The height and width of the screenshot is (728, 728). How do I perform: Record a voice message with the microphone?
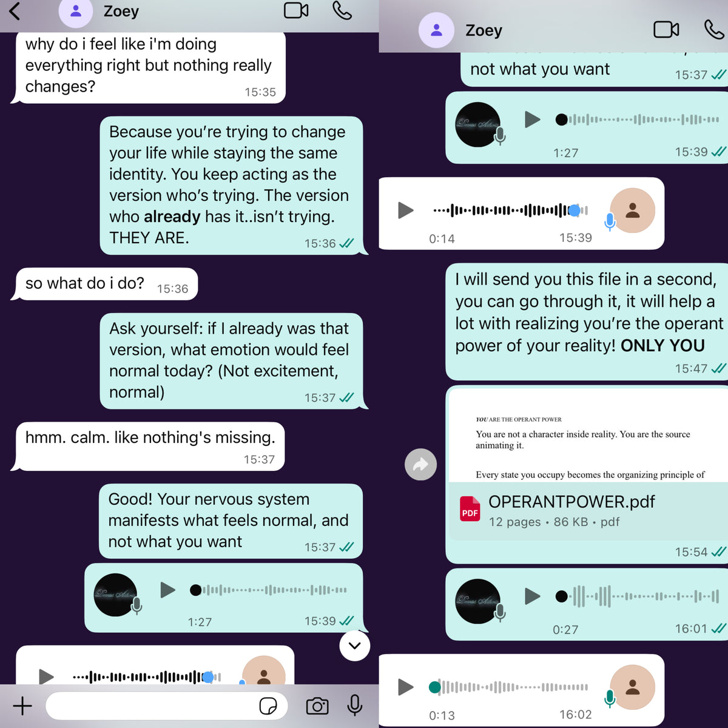click(x=355, y=705)
